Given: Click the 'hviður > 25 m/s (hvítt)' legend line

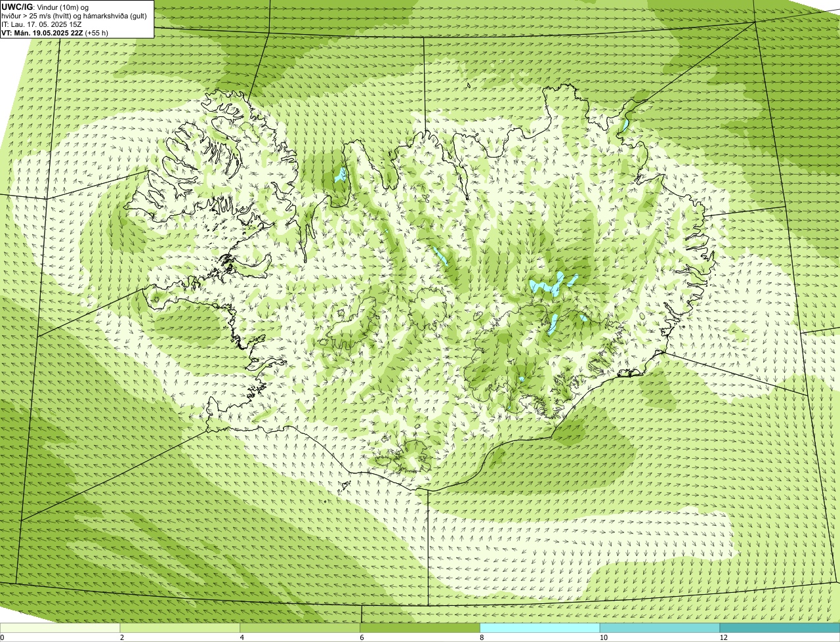Looking at the screenshot, I should click(x=74, y=16).
